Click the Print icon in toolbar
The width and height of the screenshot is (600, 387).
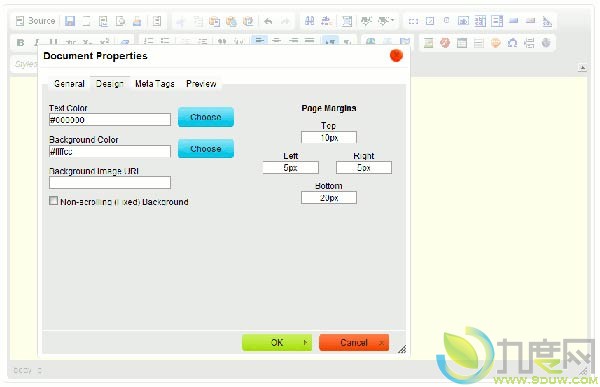(x=137, y=21)
